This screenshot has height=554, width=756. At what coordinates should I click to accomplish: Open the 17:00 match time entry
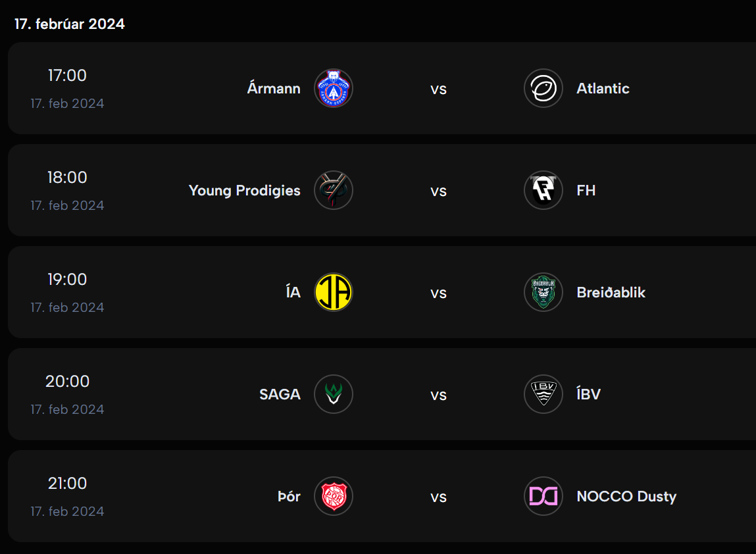[x=67, y=75]
